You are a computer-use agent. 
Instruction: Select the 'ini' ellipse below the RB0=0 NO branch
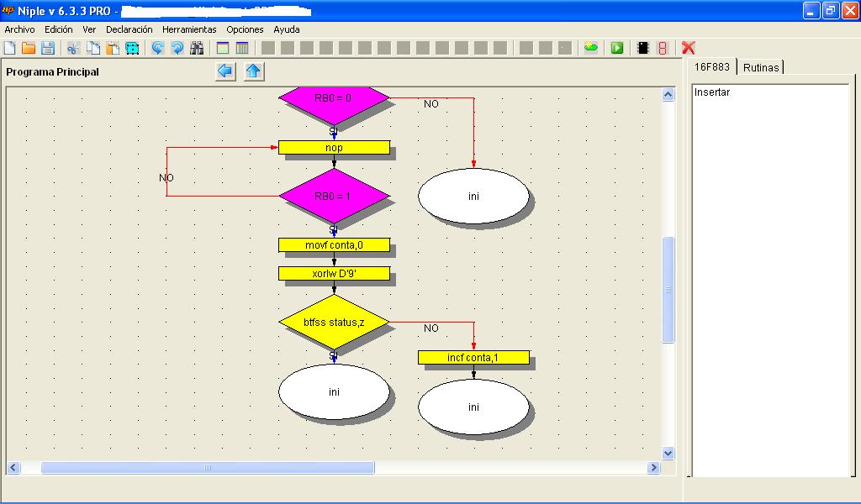pyautogui.click(x=473, y=197)
